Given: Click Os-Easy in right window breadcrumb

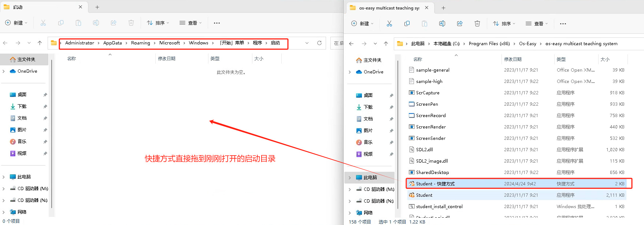Looking at the screenshot, I should [x=527, y=44].
